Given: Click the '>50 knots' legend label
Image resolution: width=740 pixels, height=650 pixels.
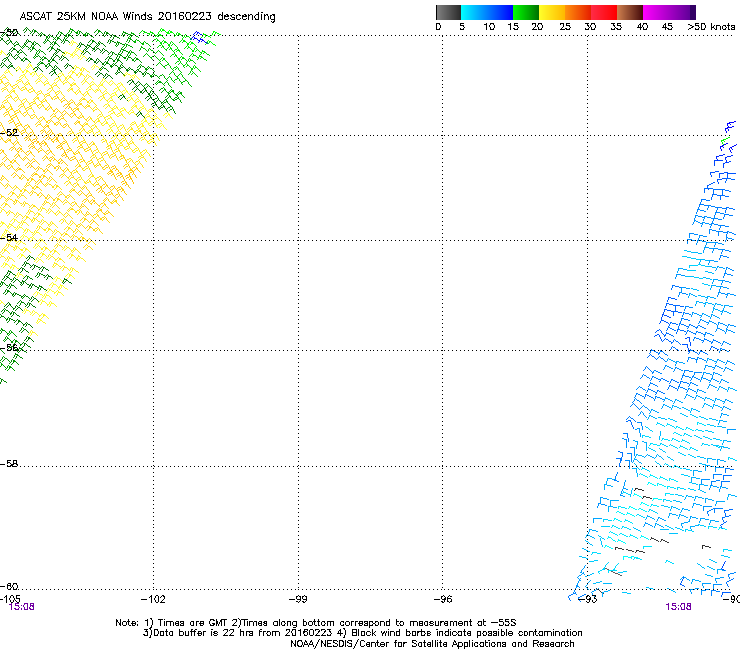Looking at the screenshot, I should click(711, 27).
